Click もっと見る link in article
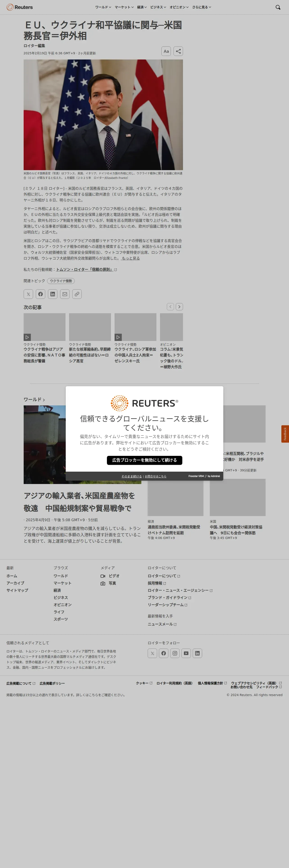 click(131, 258)
